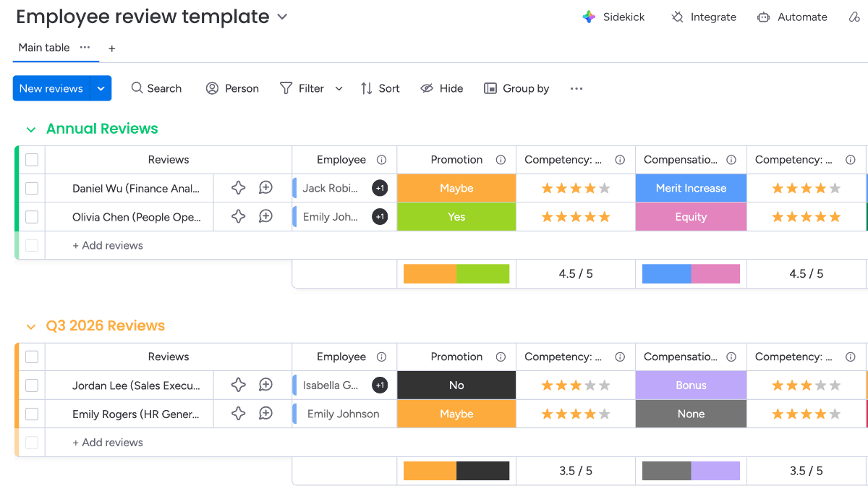Open Search in toolbar
Viewport: 868px width, 486px height.
coord(156,88)
